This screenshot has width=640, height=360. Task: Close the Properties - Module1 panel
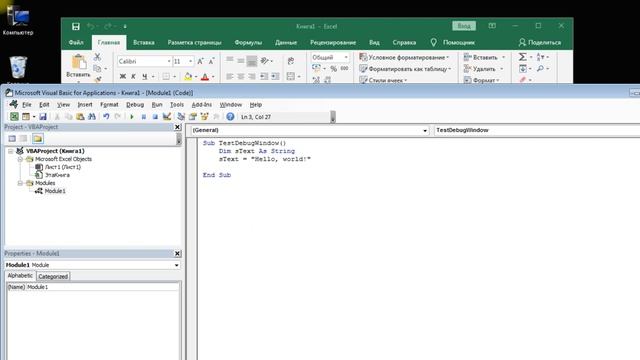177,253
